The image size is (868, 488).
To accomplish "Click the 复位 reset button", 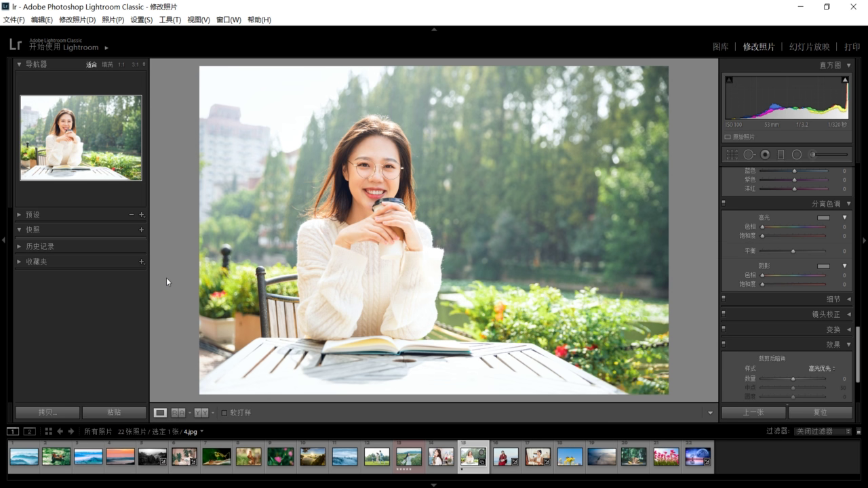I will pyautogui.click(x=821, y=412).
